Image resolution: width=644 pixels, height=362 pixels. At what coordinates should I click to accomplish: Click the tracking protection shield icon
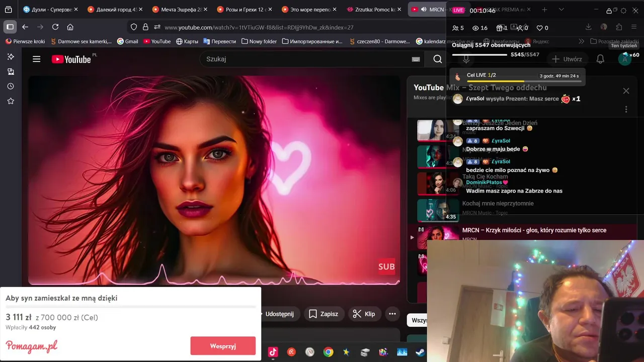134,27
